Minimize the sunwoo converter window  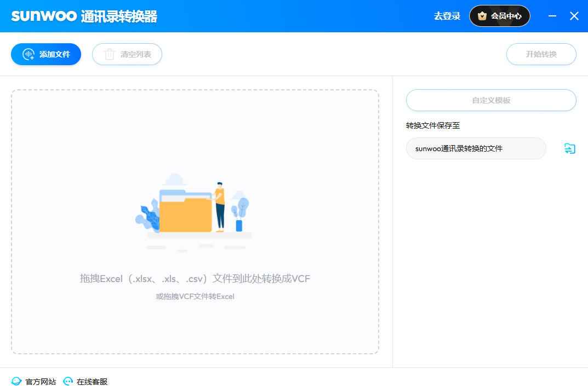pos(552,16)
